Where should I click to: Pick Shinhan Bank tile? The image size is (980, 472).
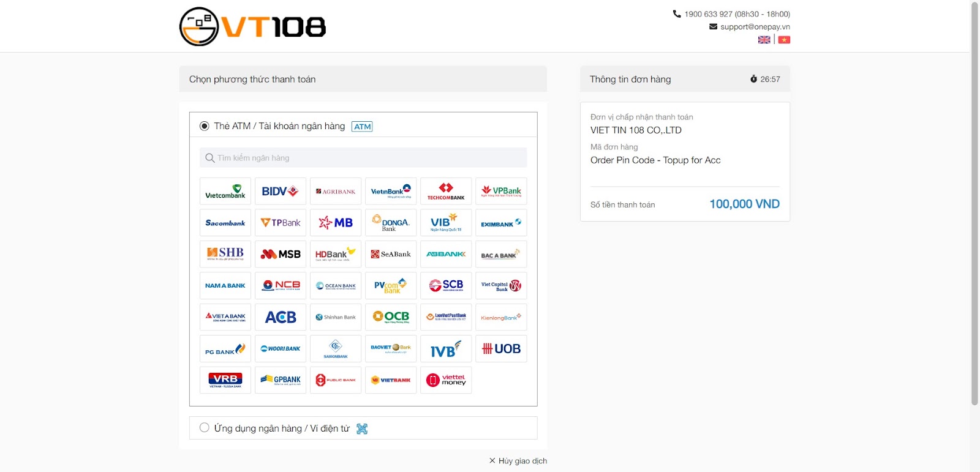coord(336,317)
